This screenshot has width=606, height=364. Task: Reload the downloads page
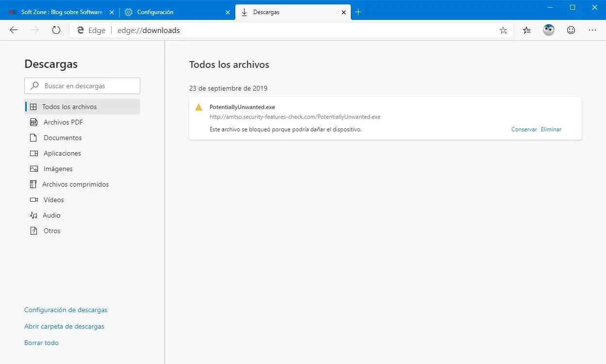point(56,30)
